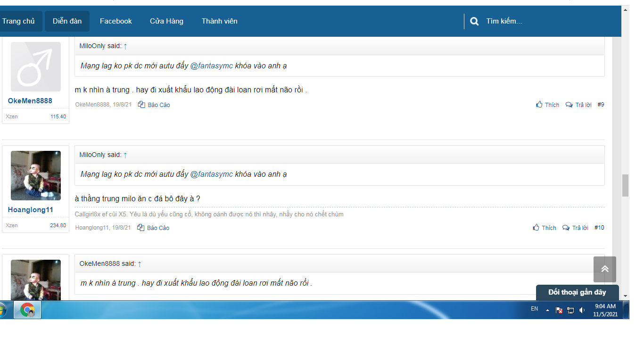Like post #9 with Thích
644x362 pixels.
[547, 105]
